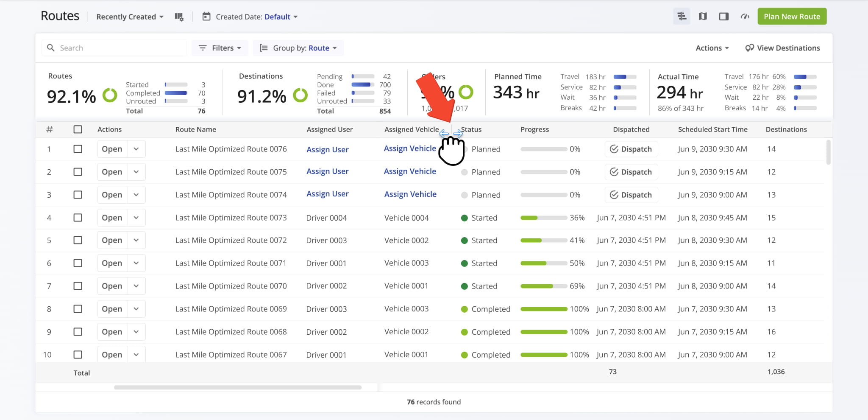Check the box for Route 0073

click(x=78, y=218)
